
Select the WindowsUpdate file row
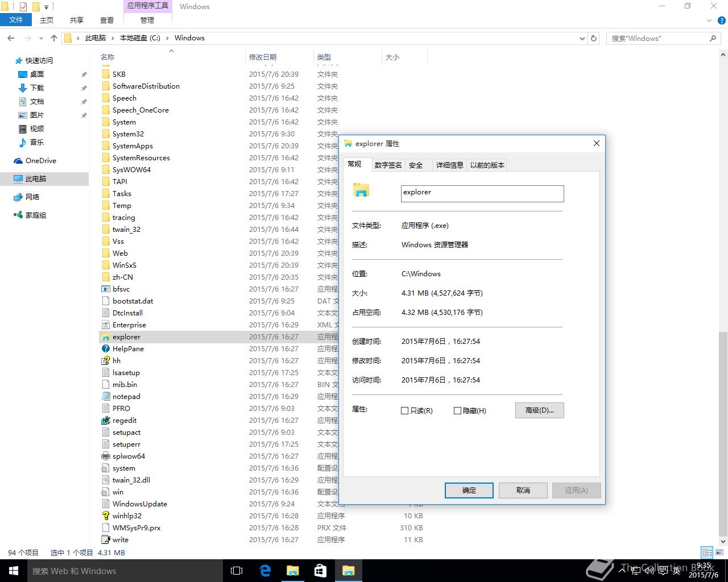(262, 504)
